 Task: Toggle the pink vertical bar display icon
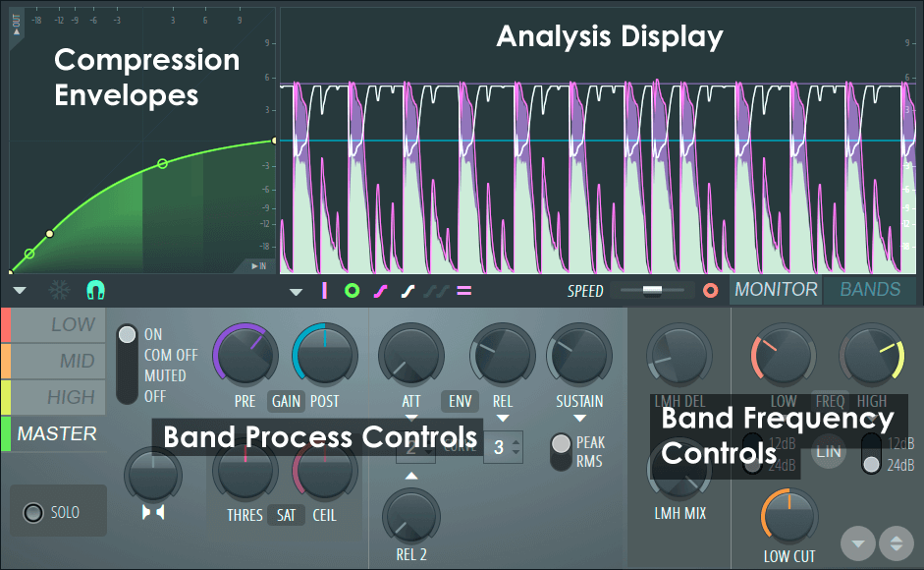tap(324, 290)
